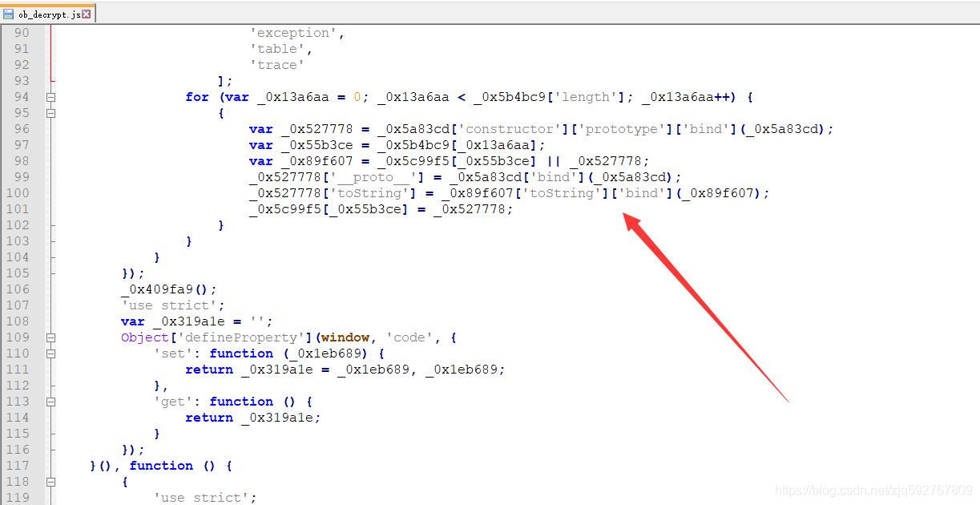Collapse the fold marker at line 118

tap(50, 481)
